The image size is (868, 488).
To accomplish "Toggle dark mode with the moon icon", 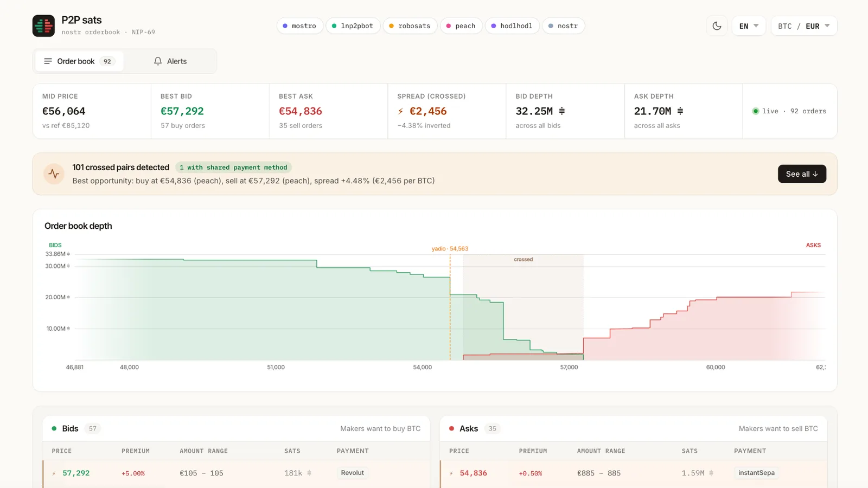I will (x=717, y=26).
